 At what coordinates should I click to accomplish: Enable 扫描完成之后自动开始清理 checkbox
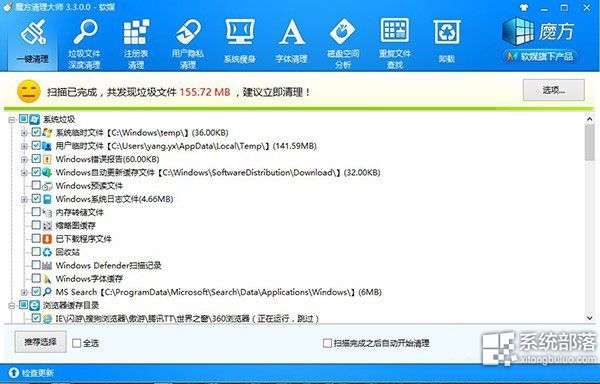pyautogui.click(x=327, y=343)
